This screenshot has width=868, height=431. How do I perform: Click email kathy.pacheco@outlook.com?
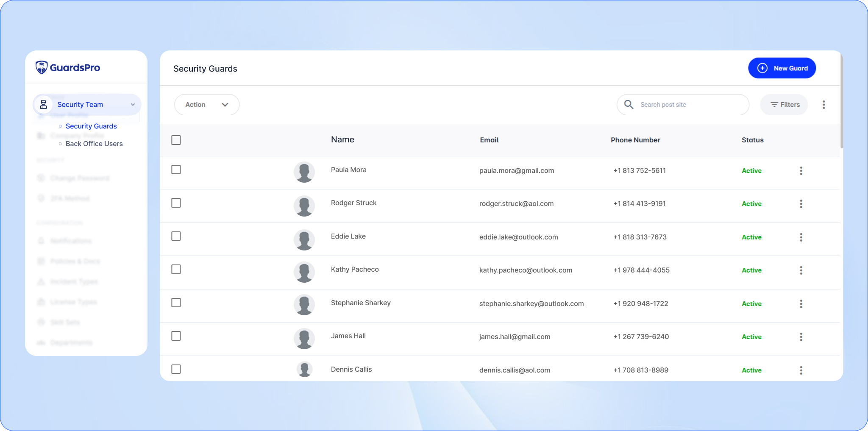[x=526, y=270]
